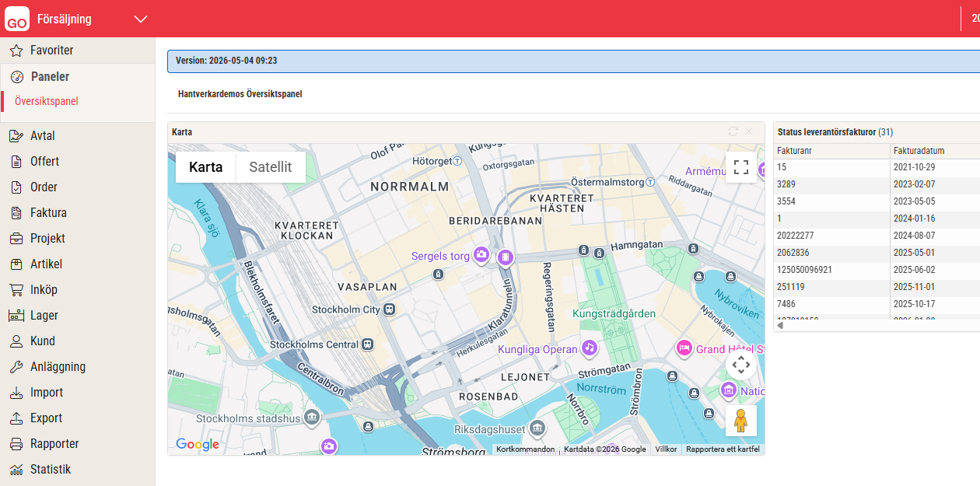Click the Faktura invoice icon
The height and width of the screenshot is (486, 980).
coord(16,213)
